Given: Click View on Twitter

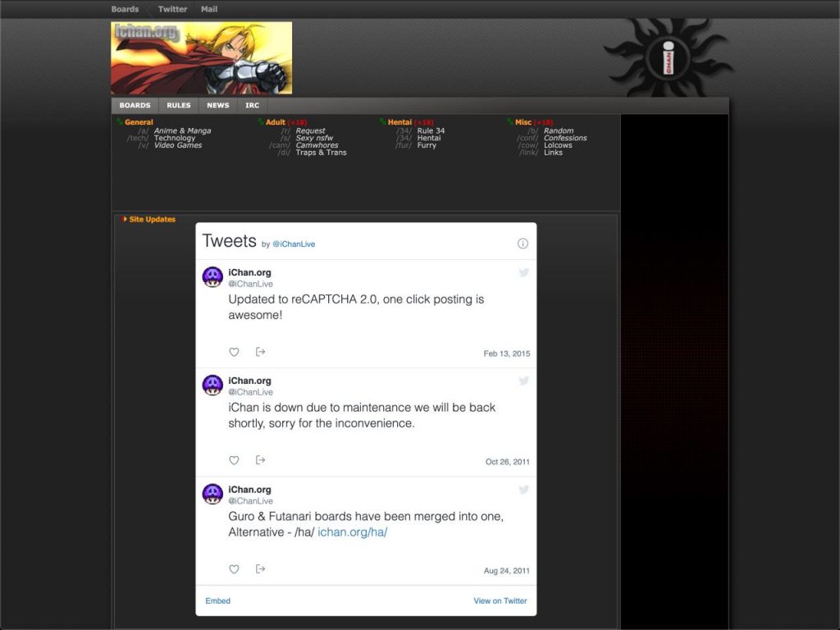Looking at the screenshot, I should (x=500, y=601).
